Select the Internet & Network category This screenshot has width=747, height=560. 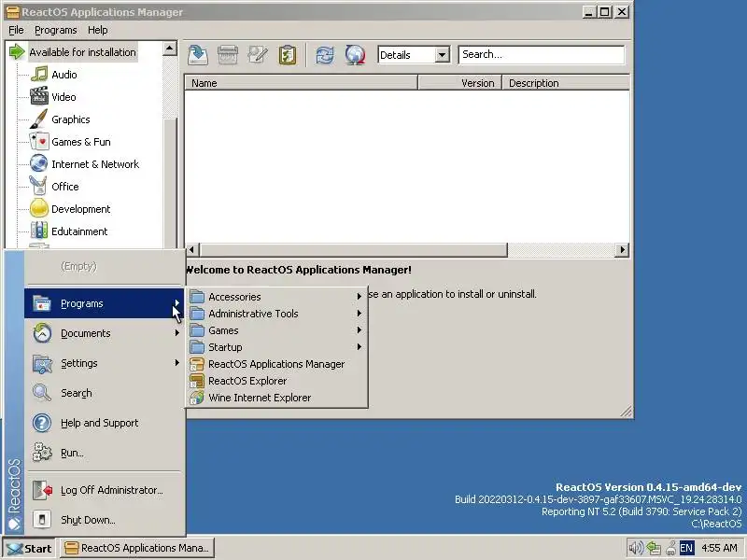pos(95,164)
